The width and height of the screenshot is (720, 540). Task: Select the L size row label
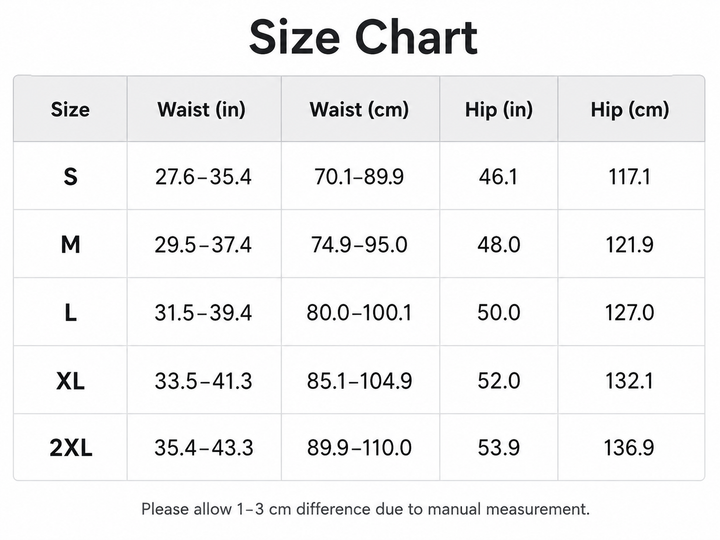(x=70, y=313)
